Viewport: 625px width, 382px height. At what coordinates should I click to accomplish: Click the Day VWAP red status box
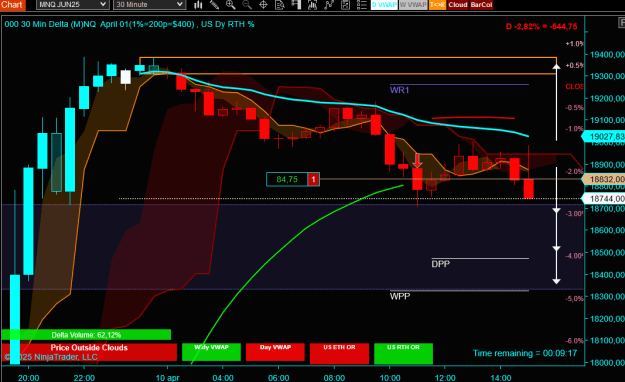275,352
